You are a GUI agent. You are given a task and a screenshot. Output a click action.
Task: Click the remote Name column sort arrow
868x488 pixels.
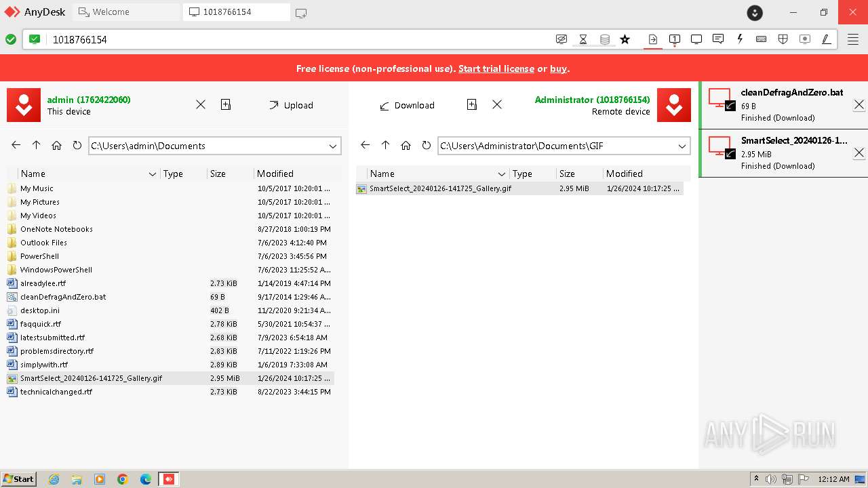pos(502,174)
